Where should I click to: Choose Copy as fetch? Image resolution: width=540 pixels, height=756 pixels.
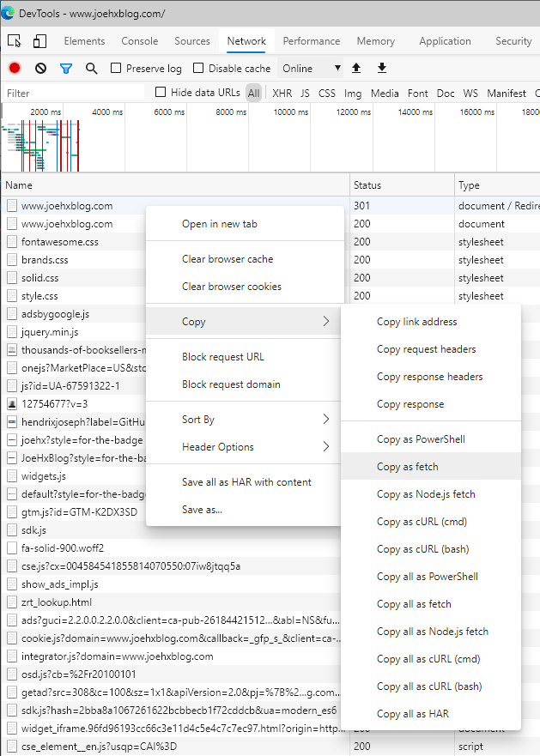(431, 467)
